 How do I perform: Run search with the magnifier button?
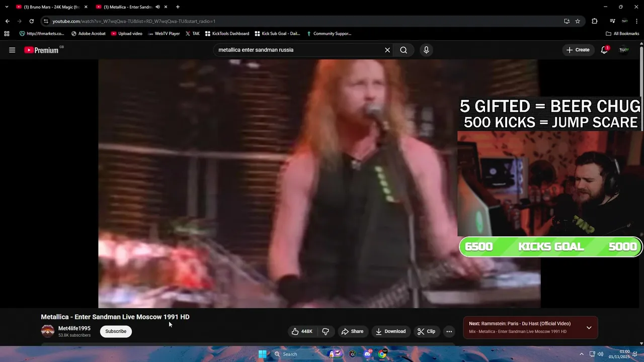(x=404, y=50)
